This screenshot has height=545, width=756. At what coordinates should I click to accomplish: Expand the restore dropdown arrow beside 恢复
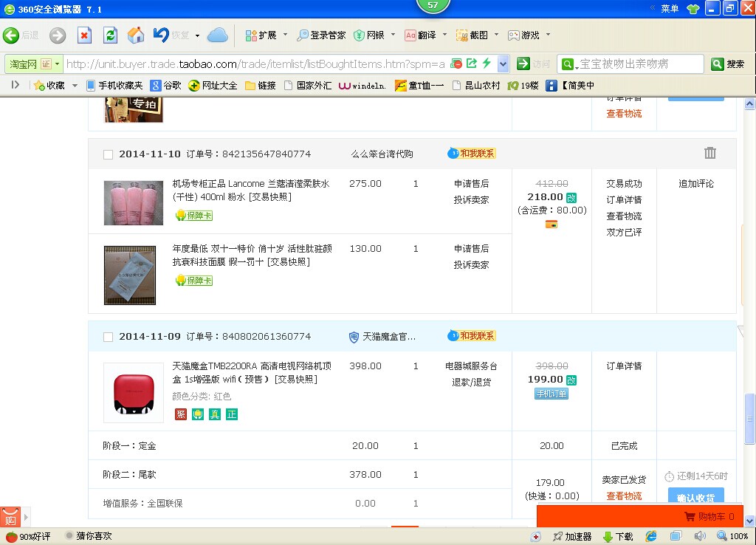coord(197,35)
